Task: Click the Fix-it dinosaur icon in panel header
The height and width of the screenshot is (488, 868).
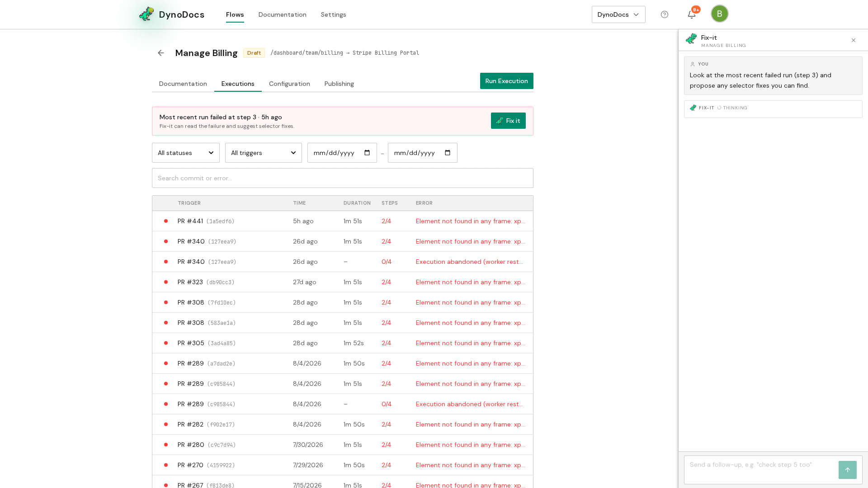Action: tap(691, 39)
